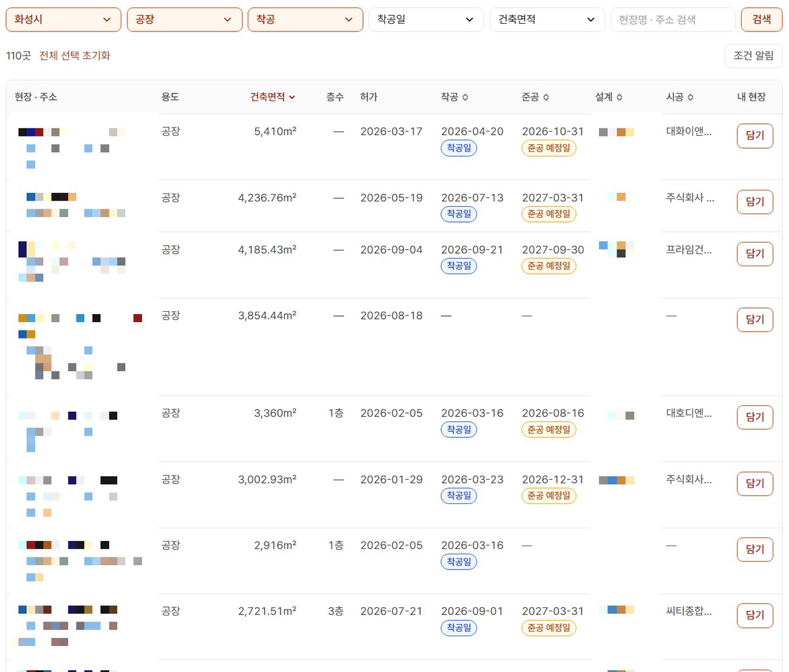Screen dimensions: 789x672
Task: Click 전체 선택 초기화 link
Action: click(x=75, y=56)
